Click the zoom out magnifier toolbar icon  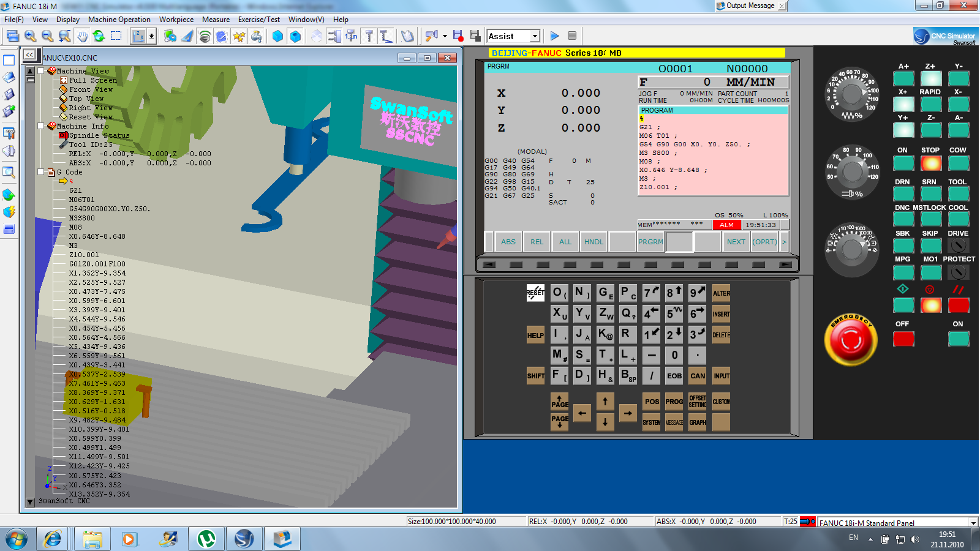tap(47, 37)
